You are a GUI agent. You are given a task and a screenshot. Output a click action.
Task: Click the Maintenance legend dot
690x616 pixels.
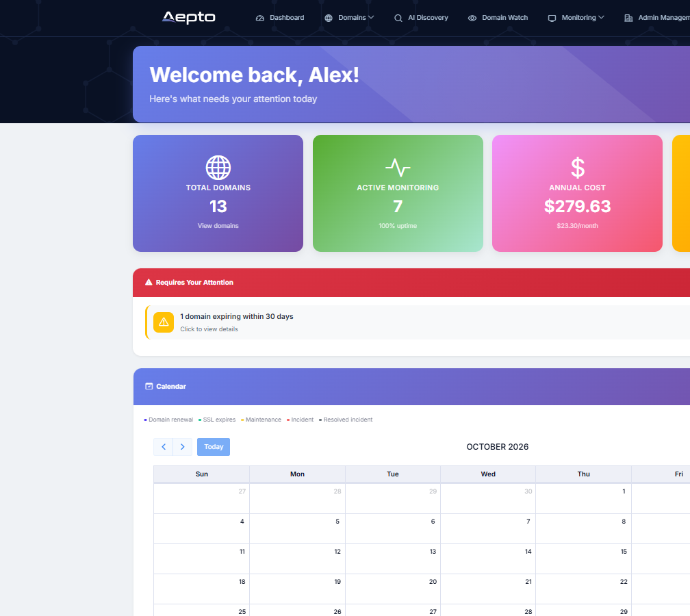(x=242, y=420)
